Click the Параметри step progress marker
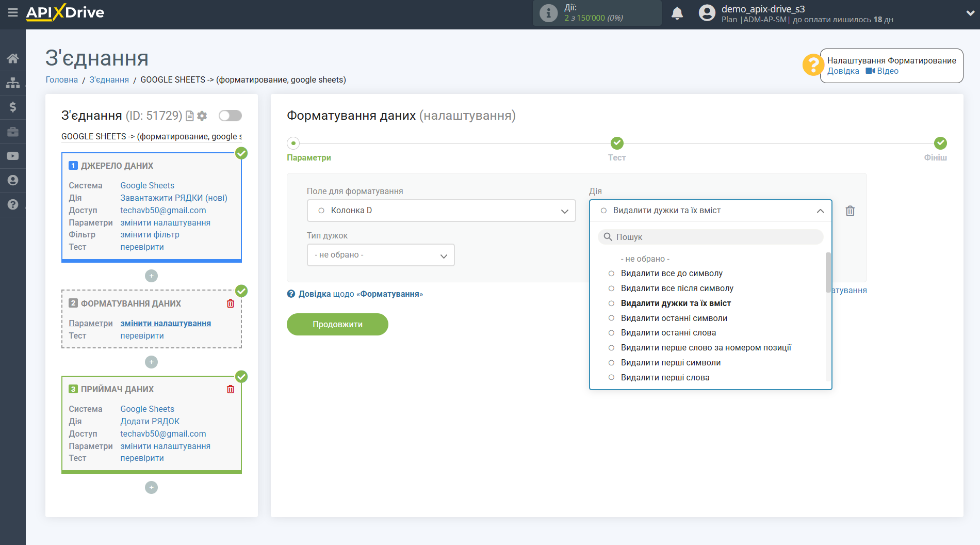Viewport: 980px width, 545px height. pyautogui.click(x=293, y=143)
